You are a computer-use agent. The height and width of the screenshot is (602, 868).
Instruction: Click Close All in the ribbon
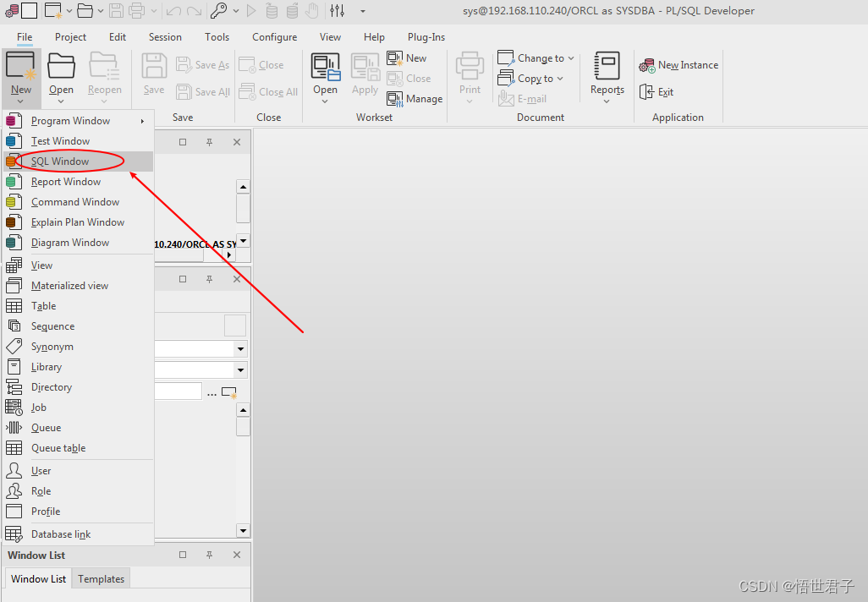(268, 92)
